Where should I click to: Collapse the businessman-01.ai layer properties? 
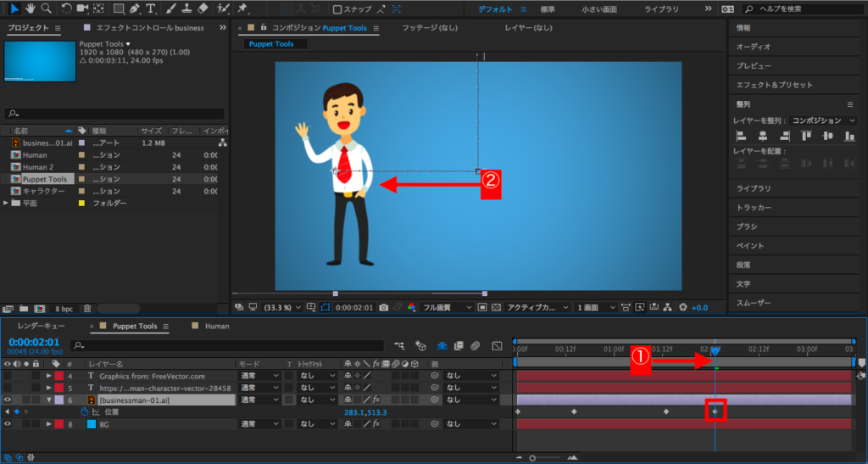pos(49,400)
